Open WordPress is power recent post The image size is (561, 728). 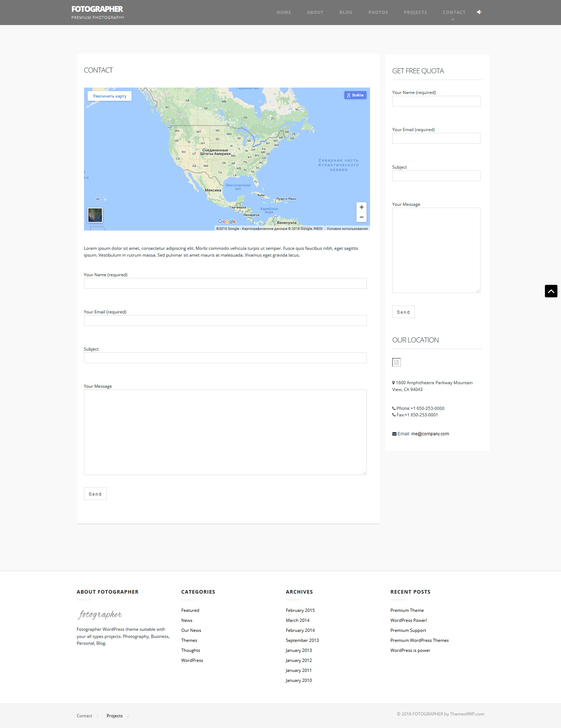click(410, 650)
